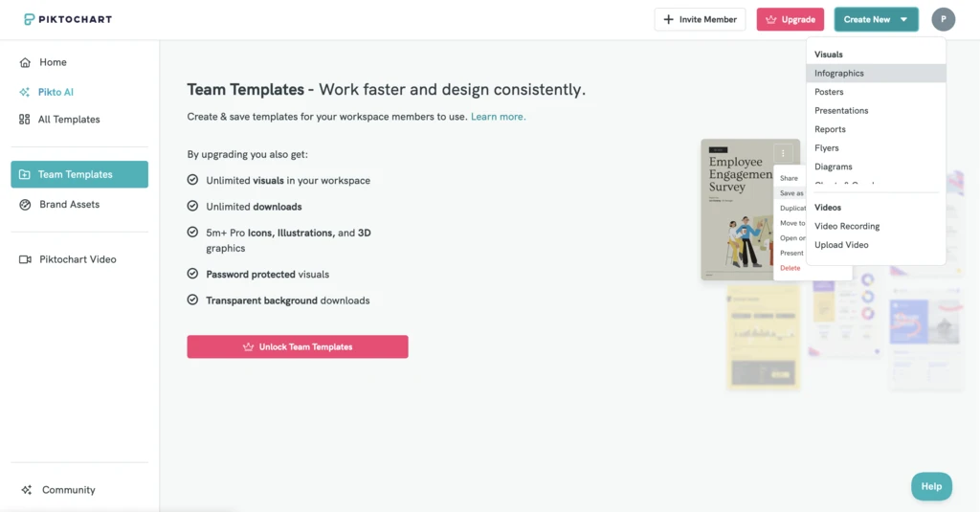Choose Video Recording under Videos
This screenshot has width=980, height=512.
coord(876,226)
